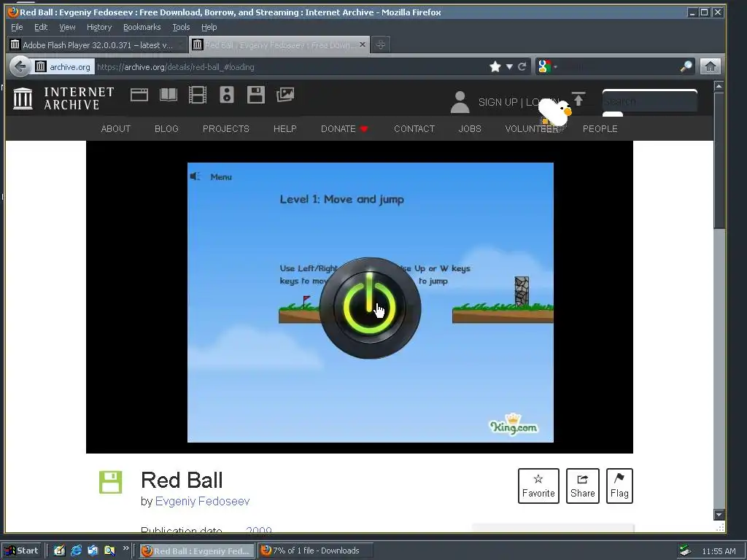Open the Google search engine dropdown
The height and width of the screenshot is (560, 747).
coord(547,66)
